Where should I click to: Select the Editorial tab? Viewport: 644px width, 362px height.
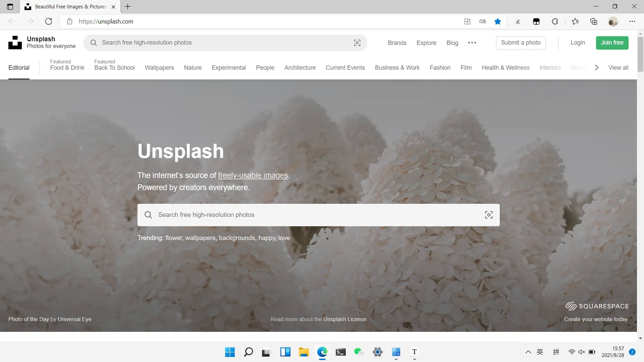[x=19, y=68]
